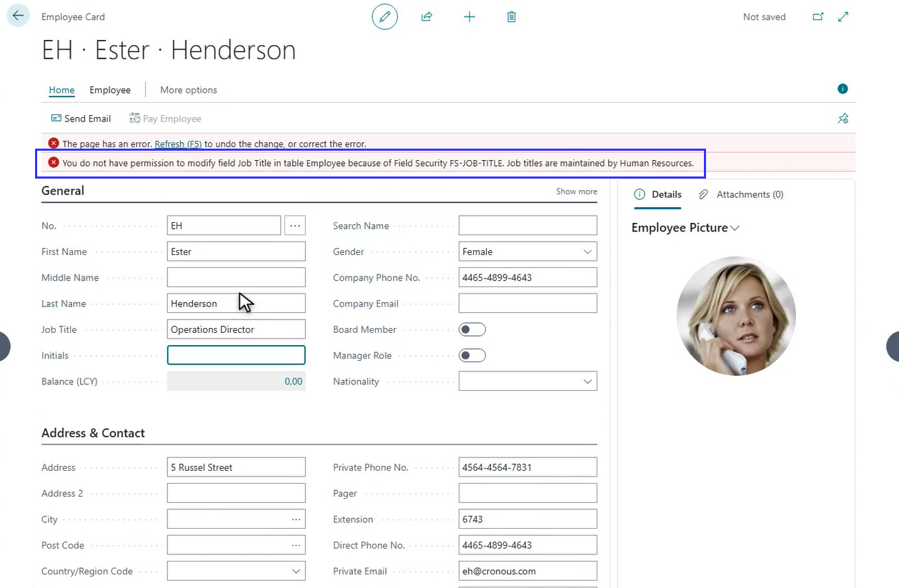Click the Middle Name field
899x588 pixels.
236,277
